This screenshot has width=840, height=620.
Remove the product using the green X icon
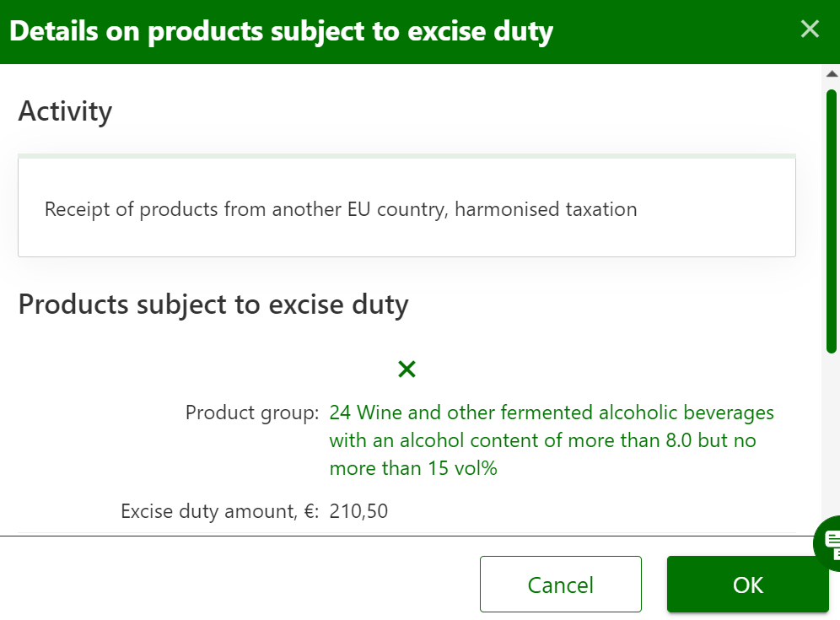click(407, 369)
